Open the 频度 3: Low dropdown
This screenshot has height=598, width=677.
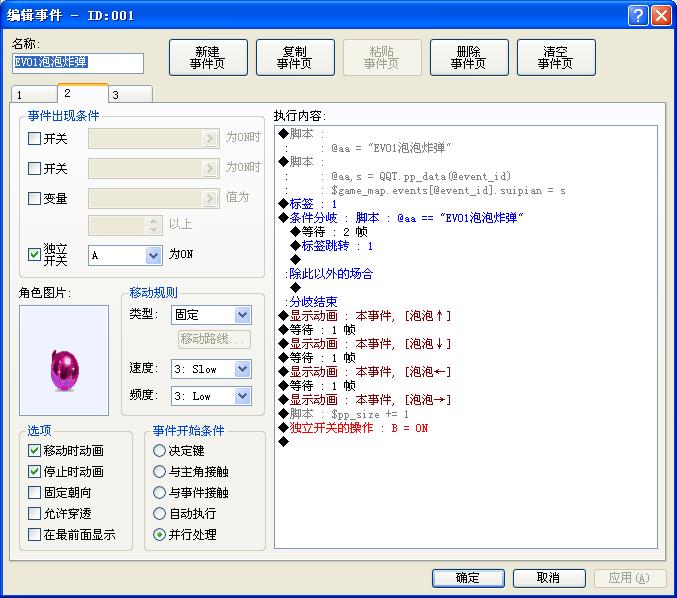click(242, 396)
